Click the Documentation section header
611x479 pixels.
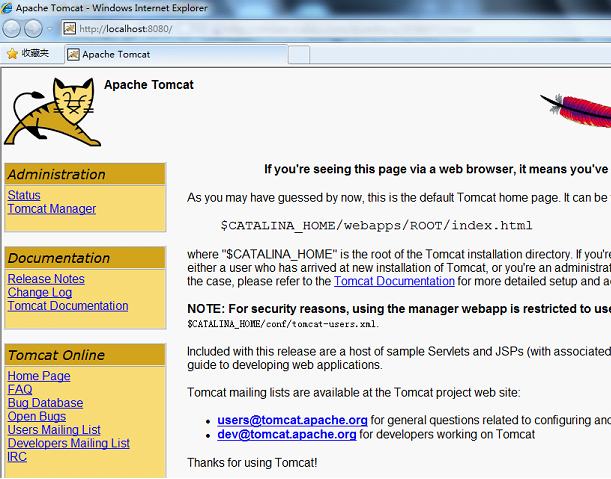pos(85,258)
